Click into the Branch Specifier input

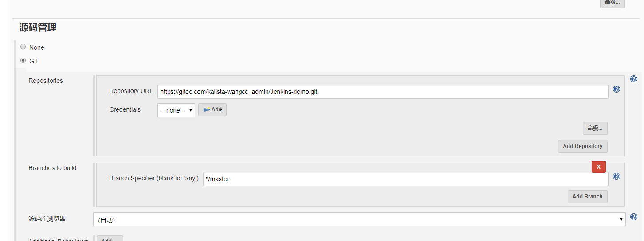[x=405, y=179]
